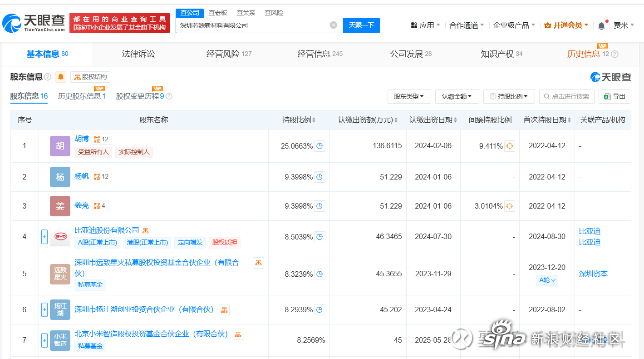The image size is (644, 359).
Task: Open the 持股比例 filter dropdown
Action: (509, 96)
